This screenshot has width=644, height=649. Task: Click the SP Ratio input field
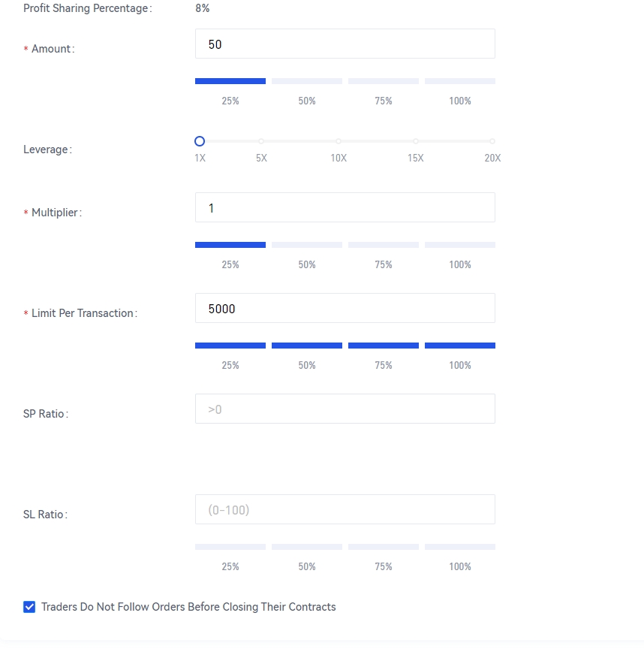pos(345,409)
